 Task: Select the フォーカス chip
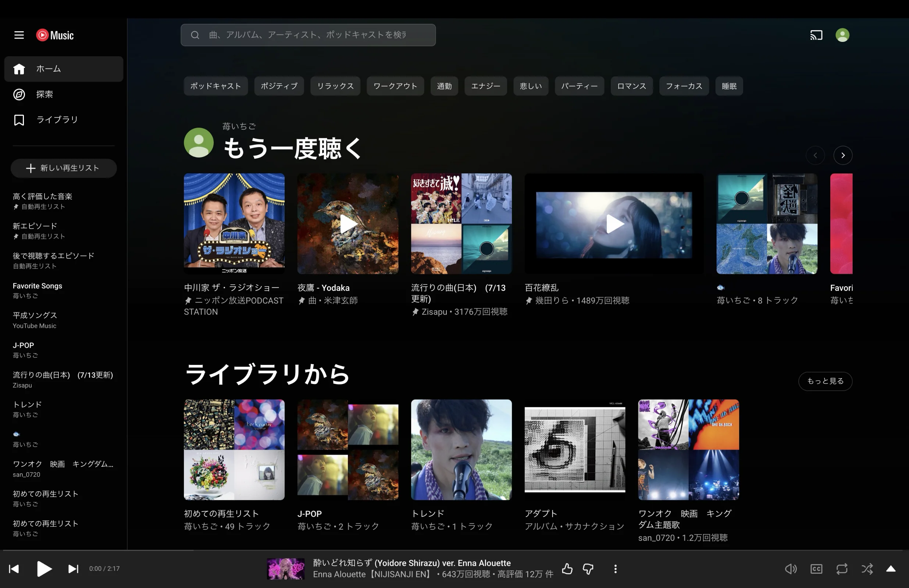click(x=684, y=86)
